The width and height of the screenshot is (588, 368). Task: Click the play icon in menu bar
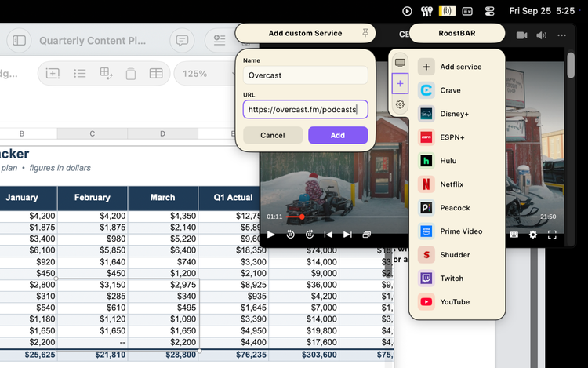click(x=407, y=11)
